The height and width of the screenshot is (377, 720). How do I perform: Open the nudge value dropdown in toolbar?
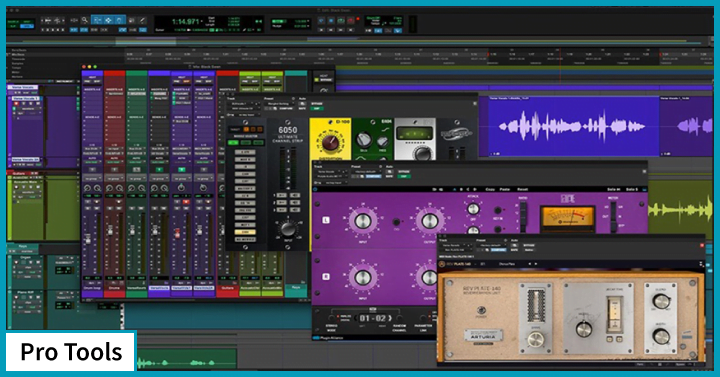[x=301, y=27]
